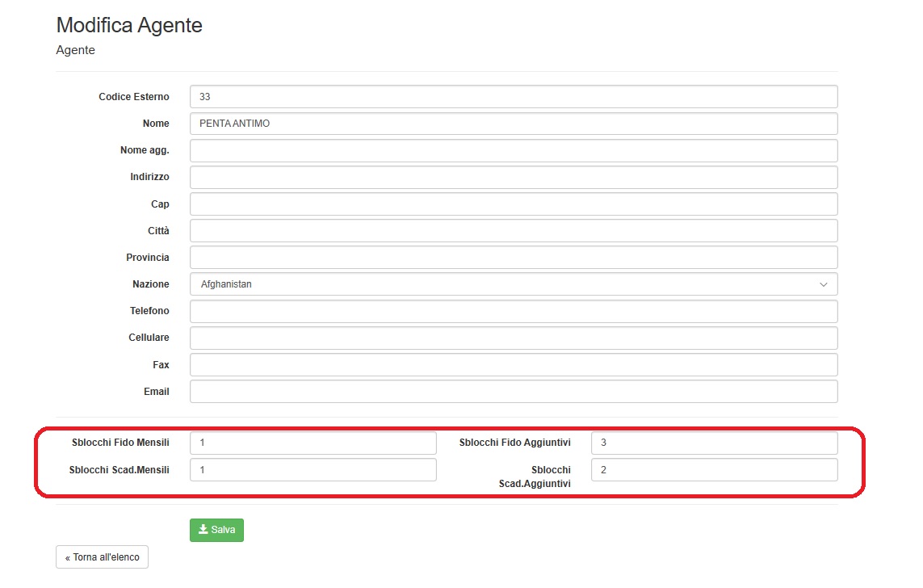Focus the Cellulare text box
Viewport: 923px width, 588px height.
(x=513, y=338)
